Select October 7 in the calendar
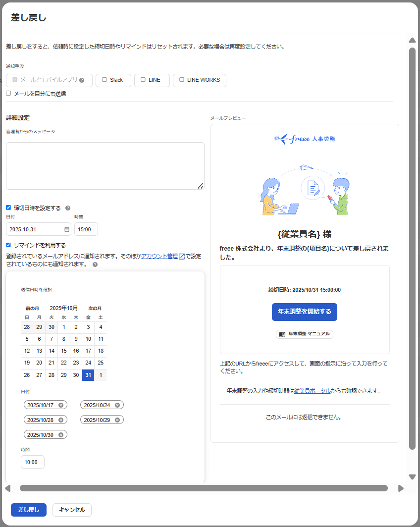420x527 pixels. tap(52, 339)
